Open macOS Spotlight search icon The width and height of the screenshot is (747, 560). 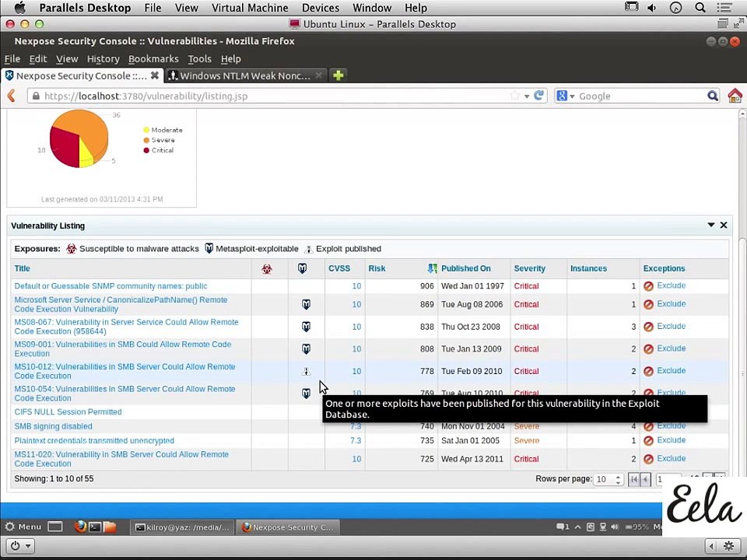[700, 8]
